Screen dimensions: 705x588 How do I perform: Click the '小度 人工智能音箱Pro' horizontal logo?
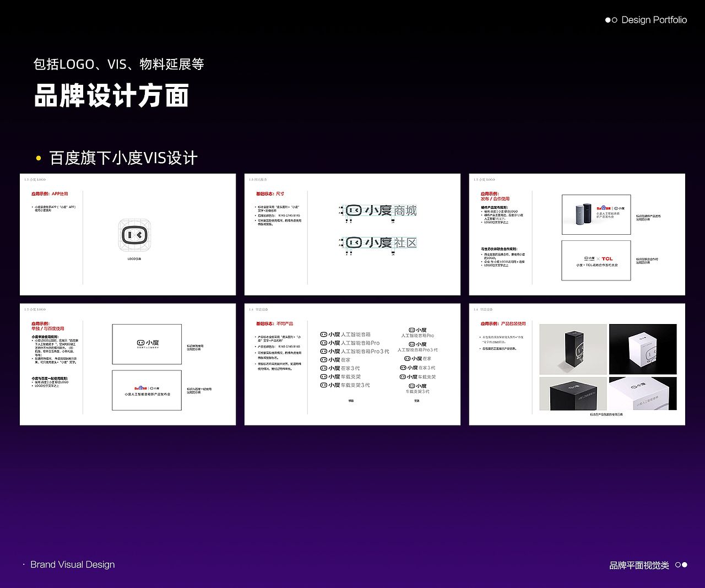[350, 343]
